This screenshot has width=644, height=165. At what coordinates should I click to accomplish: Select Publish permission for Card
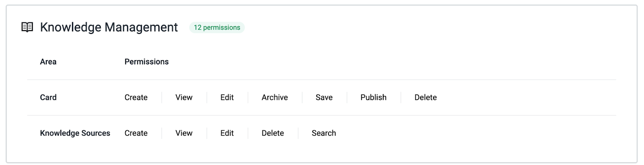click(374, 97)
